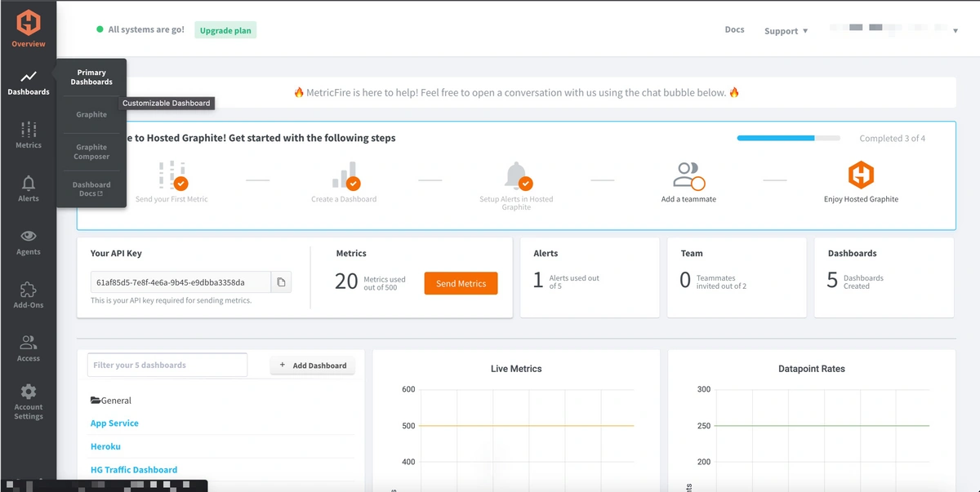
Task: Click the "Completed 3 of 4" text
Action: point(893,139)
